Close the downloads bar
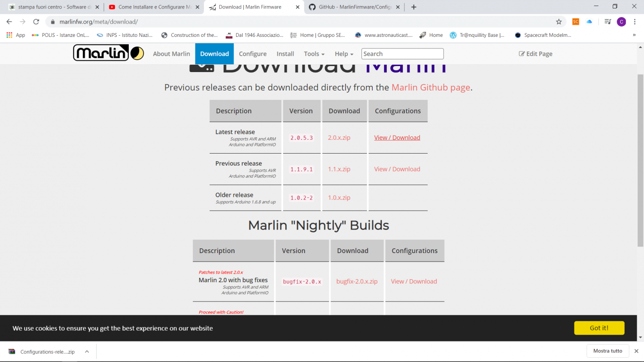 pyautogui.click(x=636, y=351)
